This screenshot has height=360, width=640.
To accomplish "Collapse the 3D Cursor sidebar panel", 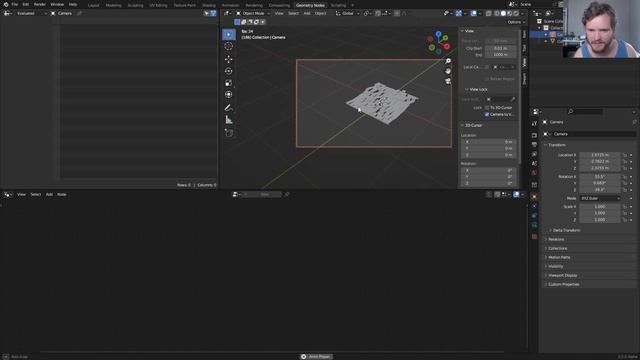I will pyautogui.click(x=473, y=125).
